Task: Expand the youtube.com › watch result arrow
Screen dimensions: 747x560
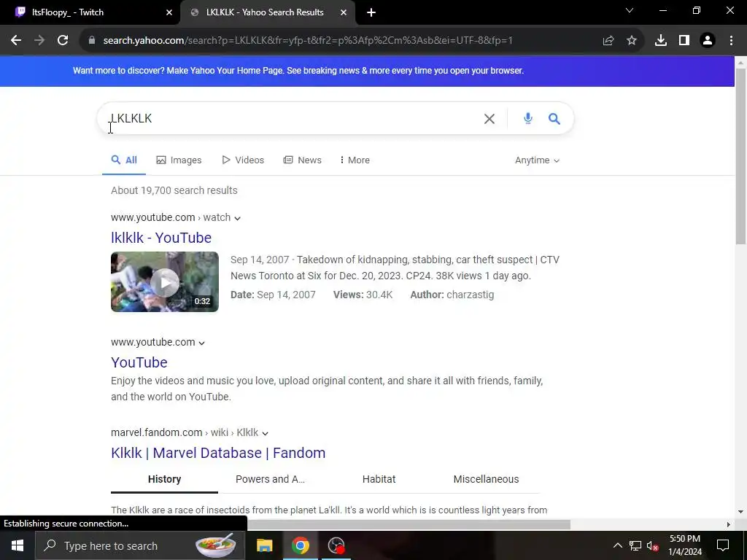Action: coord(237,218)
